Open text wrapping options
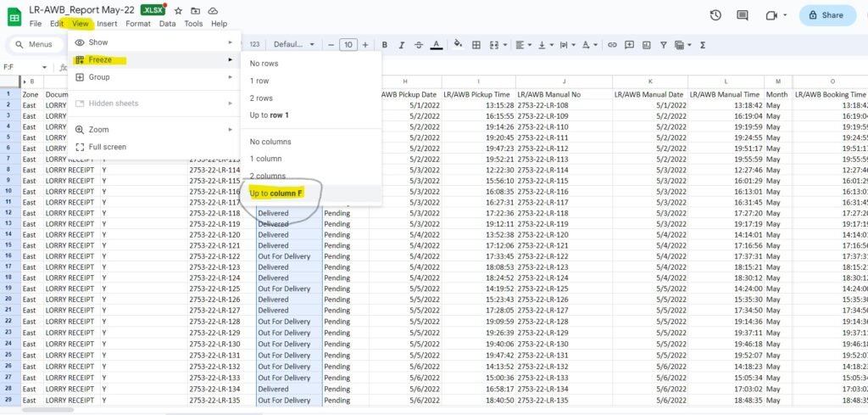 coord(565,45)
